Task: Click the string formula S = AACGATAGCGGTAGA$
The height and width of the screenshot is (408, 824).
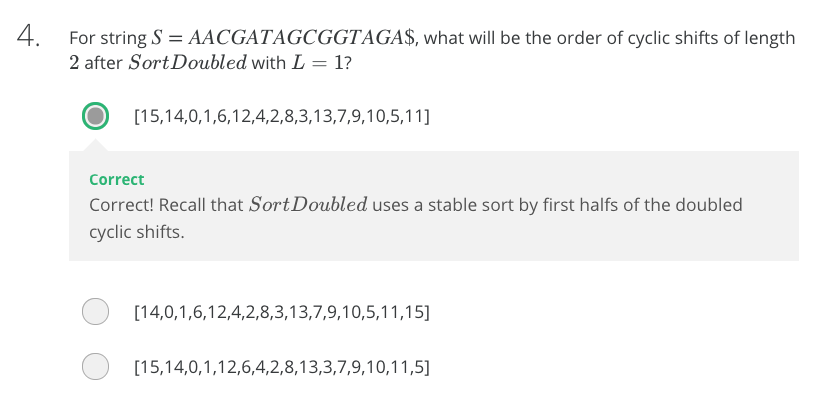Action: [283, 38]
